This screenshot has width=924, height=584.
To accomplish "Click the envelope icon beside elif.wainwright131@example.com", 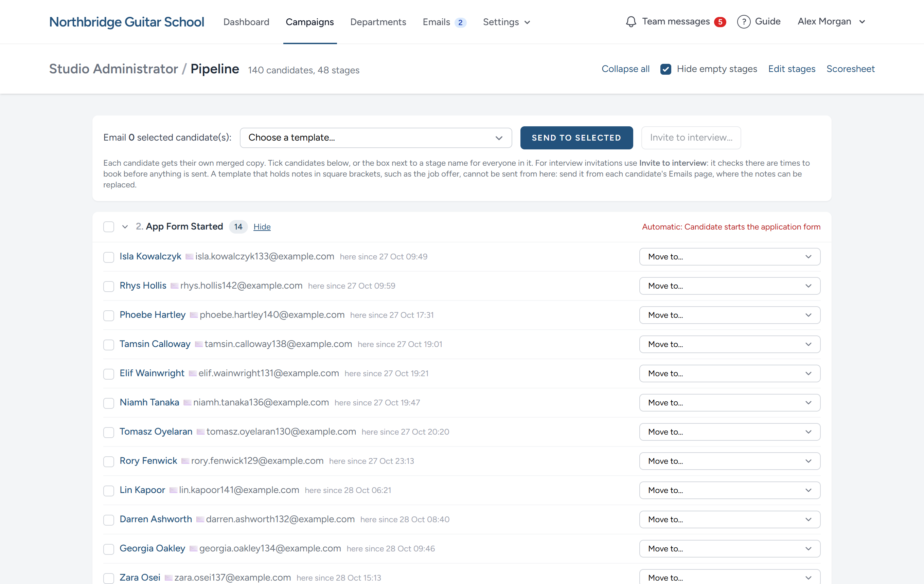I will [193, 373].
